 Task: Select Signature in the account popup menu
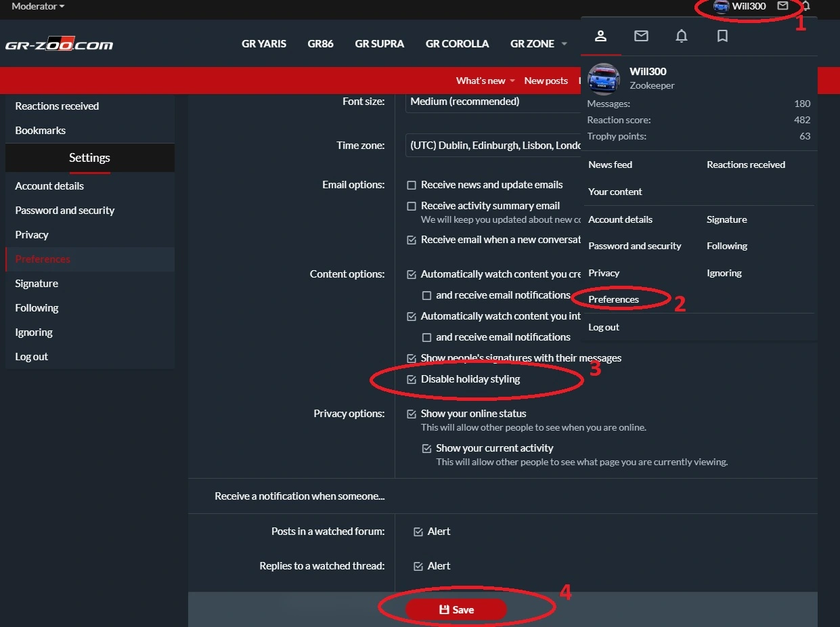(x=727, y=219)
